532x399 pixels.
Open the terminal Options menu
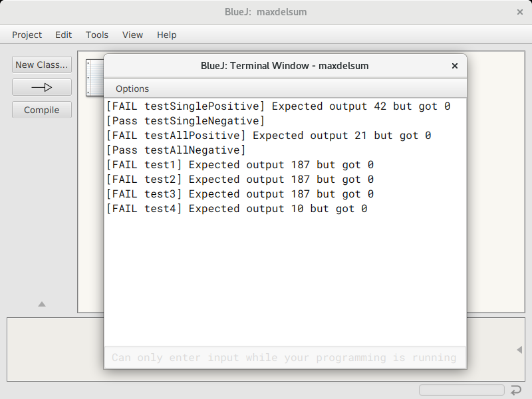(132, 89)
